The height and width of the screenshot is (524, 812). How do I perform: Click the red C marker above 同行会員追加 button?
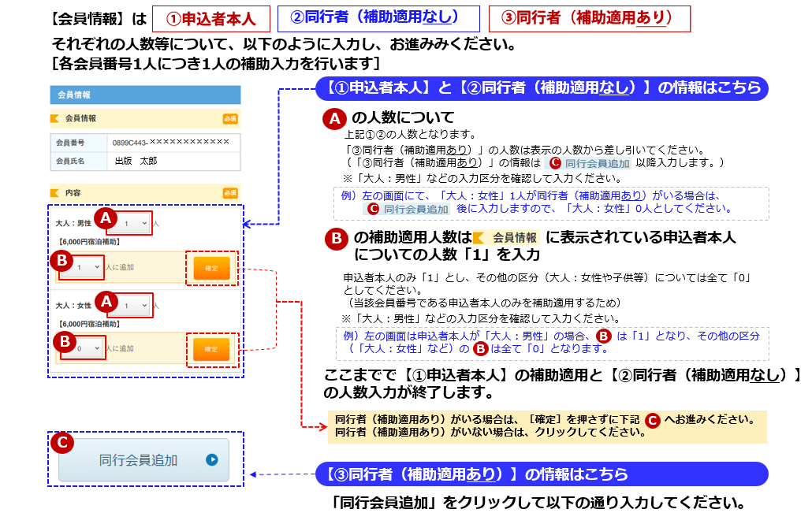click(62, 442)
